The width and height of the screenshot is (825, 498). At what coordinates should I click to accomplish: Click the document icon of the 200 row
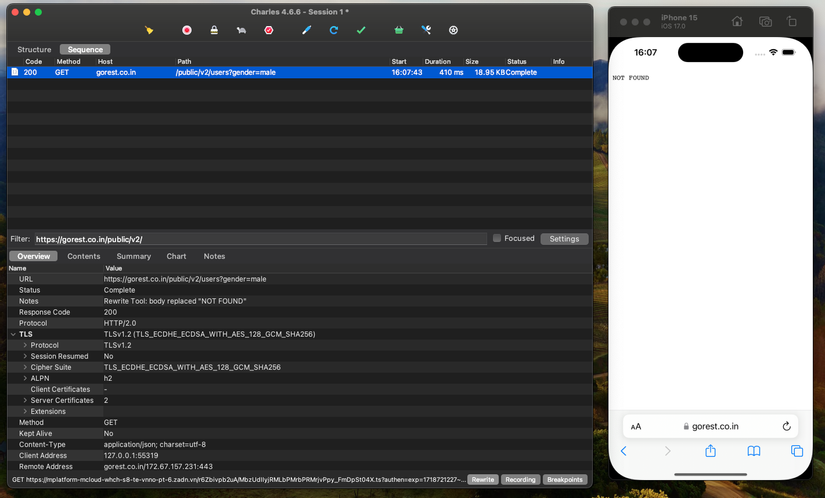click(15, 72)
